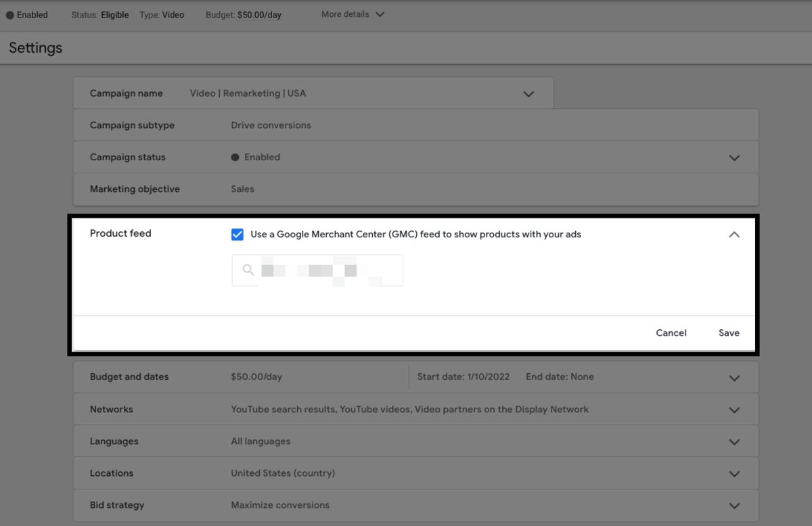Click the Networks value listing YouTube search results

coord(409,409)
